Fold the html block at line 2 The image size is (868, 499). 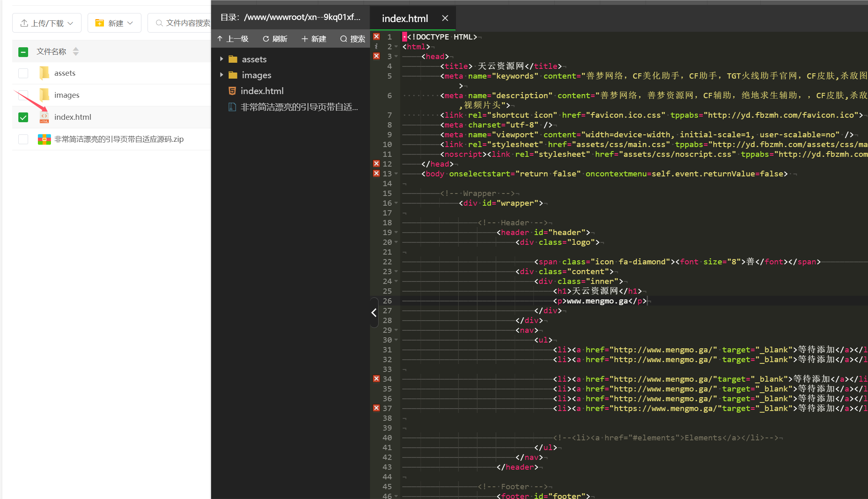396,46
